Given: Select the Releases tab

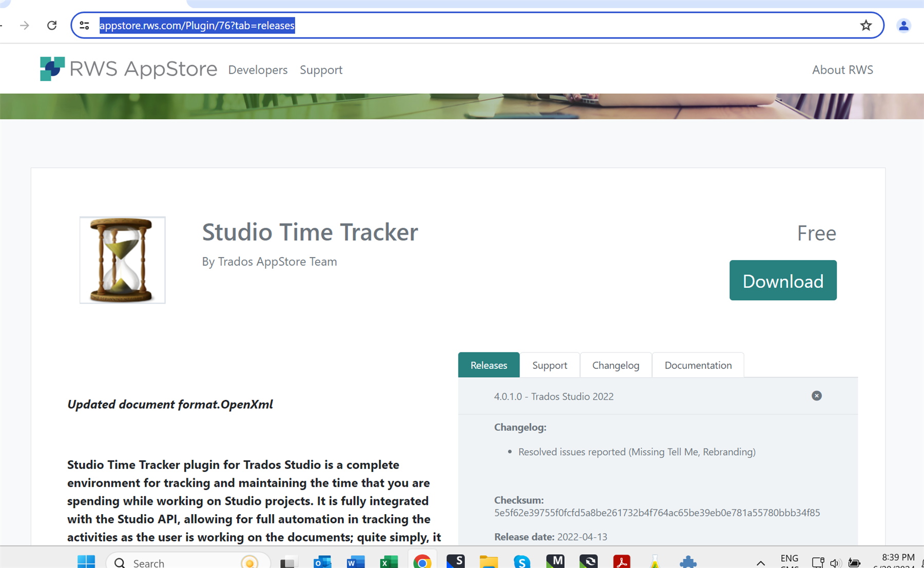Looking at the screenshot, I should click(x=489, y=365).
